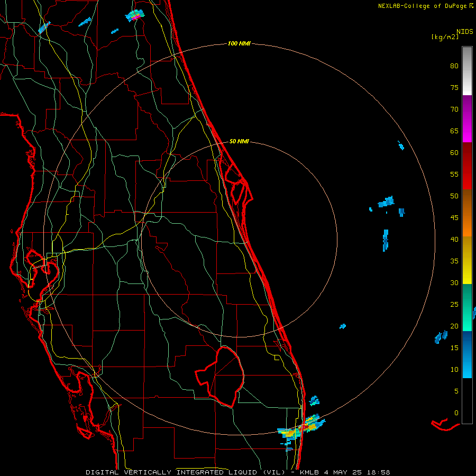Click the 30 value on the color scale

[x=454, y=282]
